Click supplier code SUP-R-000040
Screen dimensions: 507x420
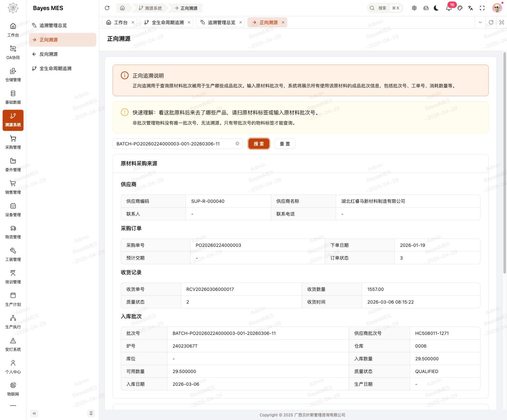click(x=208, y=201)
